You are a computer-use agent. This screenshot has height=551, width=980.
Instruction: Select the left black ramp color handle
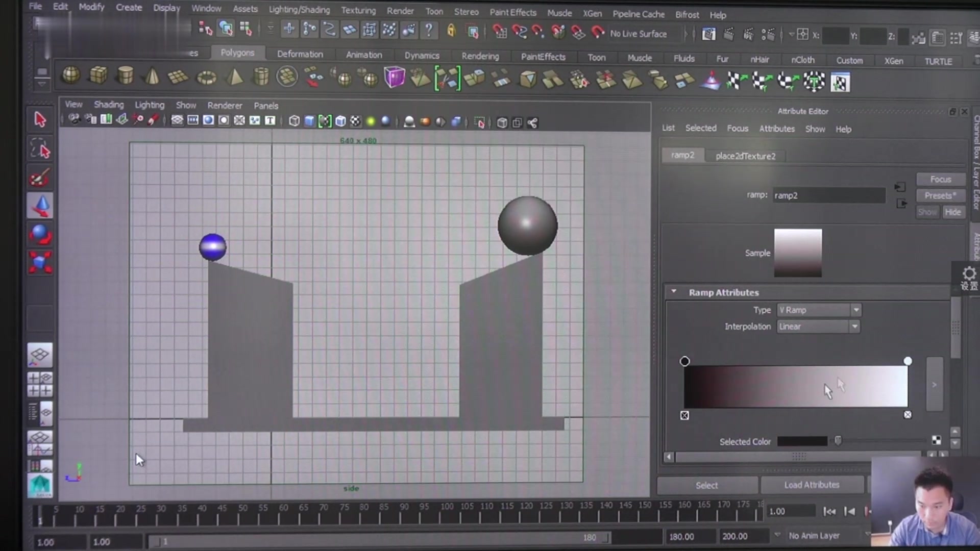click(684, 361)
